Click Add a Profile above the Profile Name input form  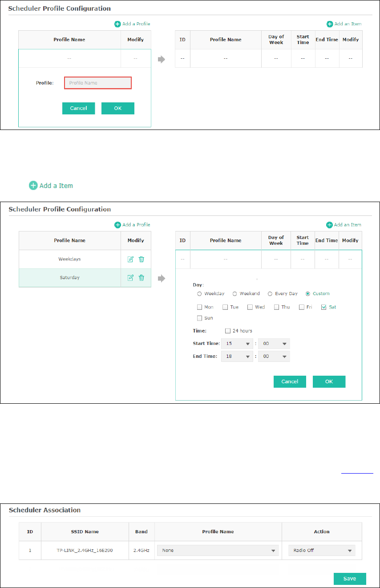point(132,24)
